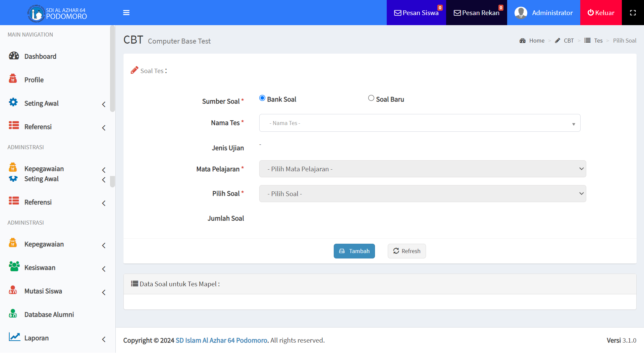Click the Dashboard palette icon in sidebar
This screenshot has height=353, width=644.
(x=14, y=56)
